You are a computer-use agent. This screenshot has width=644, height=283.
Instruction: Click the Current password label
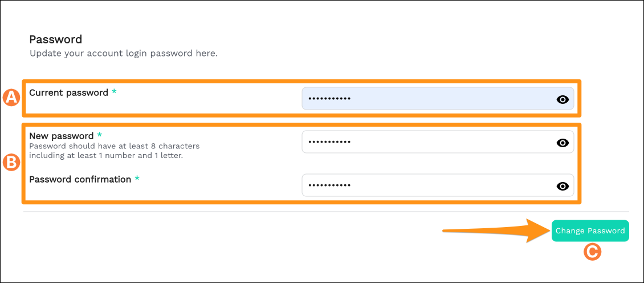[68, 92]
